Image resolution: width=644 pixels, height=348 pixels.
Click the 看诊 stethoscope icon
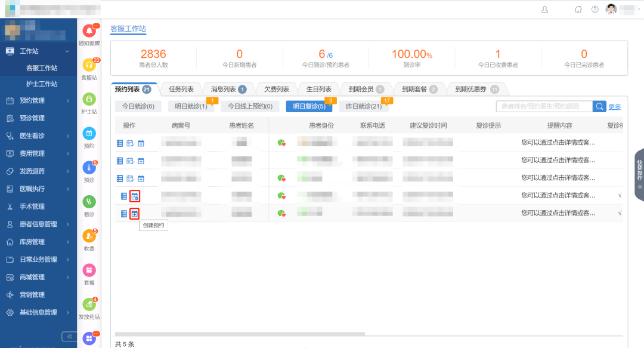89,202
